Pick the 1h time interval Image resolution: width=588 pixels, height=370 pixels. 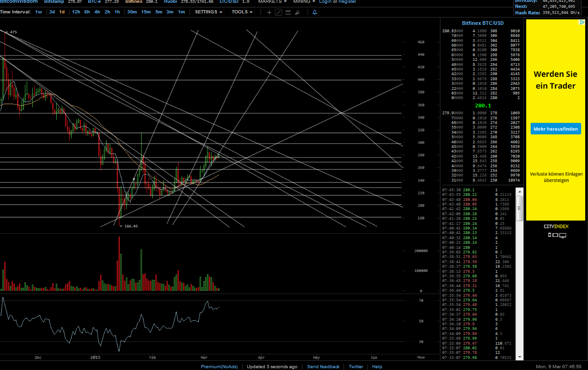[117, 12]
